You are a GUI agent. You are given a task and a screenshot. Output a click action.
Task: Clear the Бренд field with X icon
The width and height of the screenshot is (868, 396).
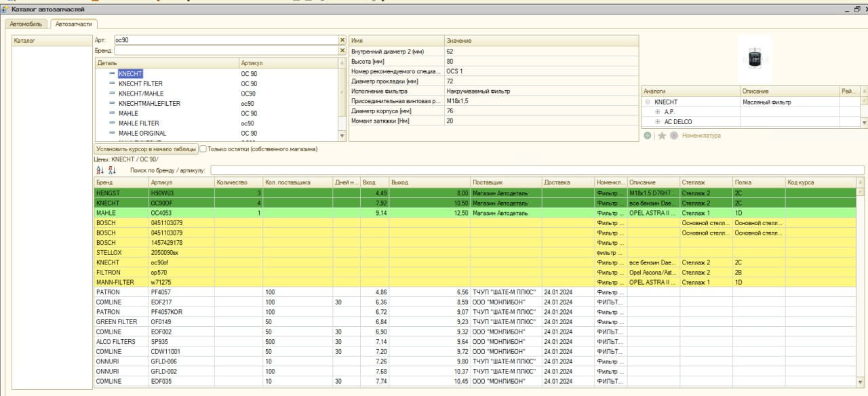pos(342,50)
